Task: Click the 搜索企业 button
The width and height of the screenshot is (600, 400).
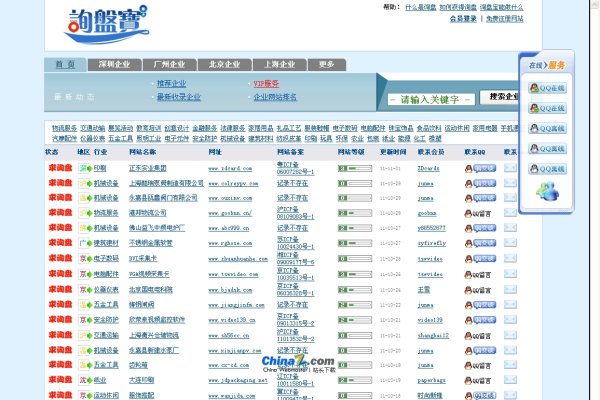Action: pyautogui.click(x=499, y=97)
